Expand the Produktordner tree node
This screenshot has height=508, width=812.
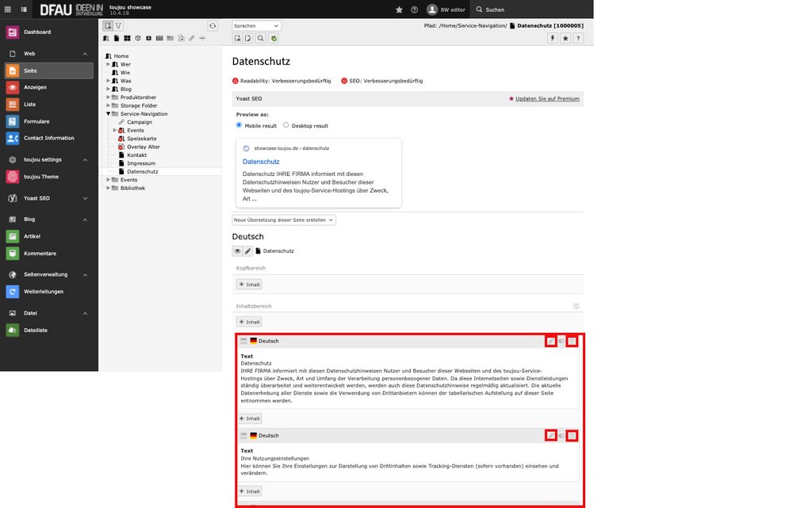pyautogui.click(x=109, y=97)
